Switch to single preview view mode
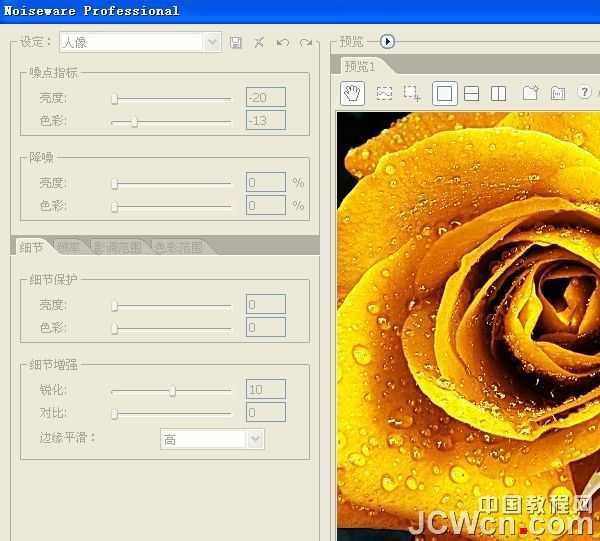Image resolution: width=600 pixels, height=541 pixels. point(445,93)
